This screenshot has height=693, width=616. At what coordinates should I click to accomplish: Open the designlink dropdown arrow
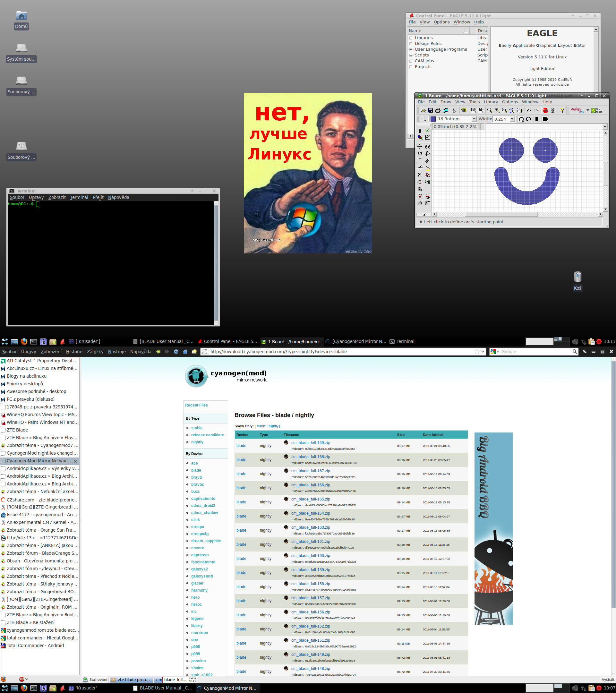(588, 110)
